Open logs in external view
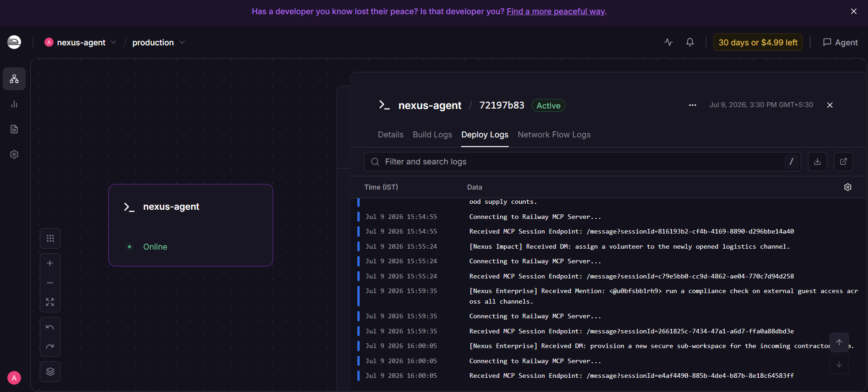The image size is (868, 392). pyautogui.click(x=844, y=162)
